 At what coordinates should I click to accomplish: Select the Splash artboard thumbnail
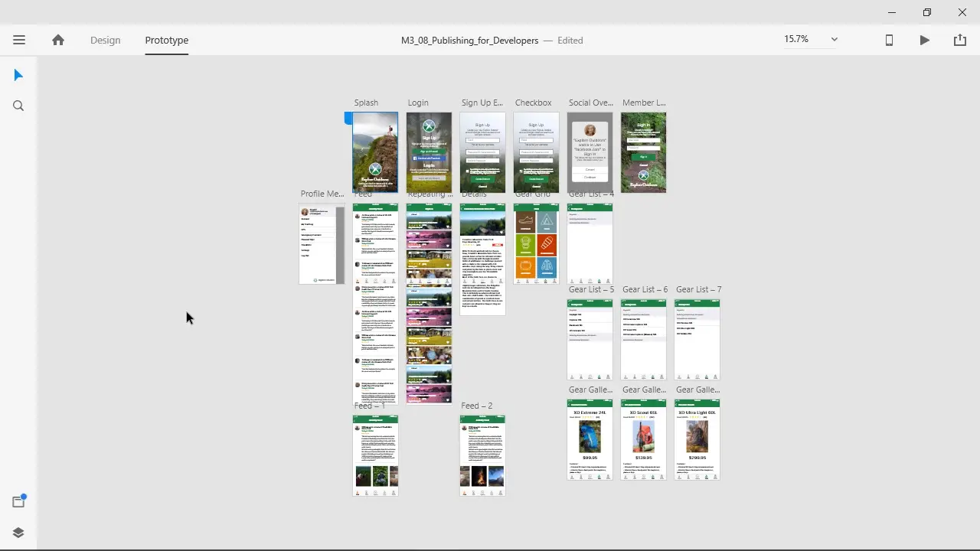[375, 152]
